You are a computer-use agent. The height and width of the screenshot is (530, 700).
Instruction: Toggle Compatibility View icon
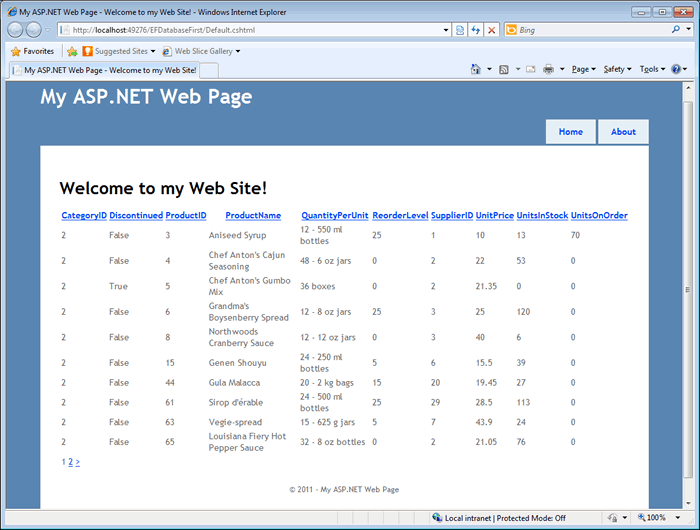coord(459,30)
